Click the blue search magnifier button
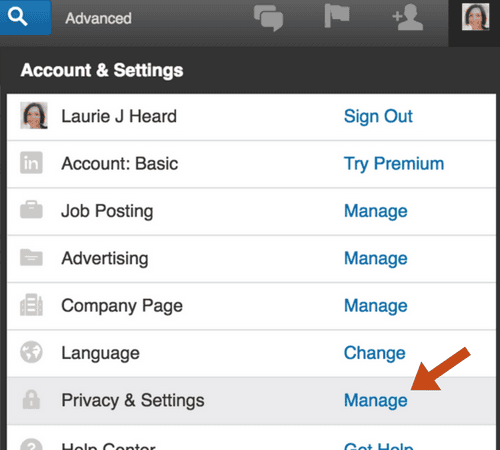This screenshot has height=450, width=500. click(x=25, y=17)
